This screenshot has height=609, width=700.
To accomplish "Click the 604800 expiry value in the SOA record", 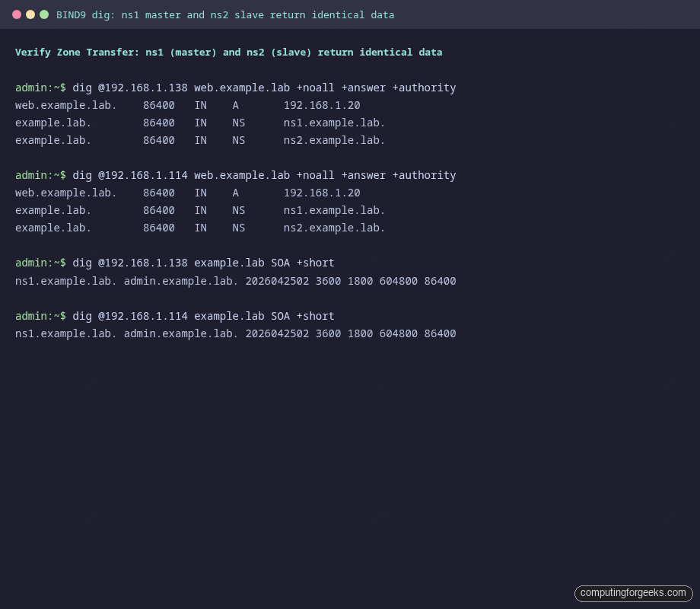I will 399,281.
